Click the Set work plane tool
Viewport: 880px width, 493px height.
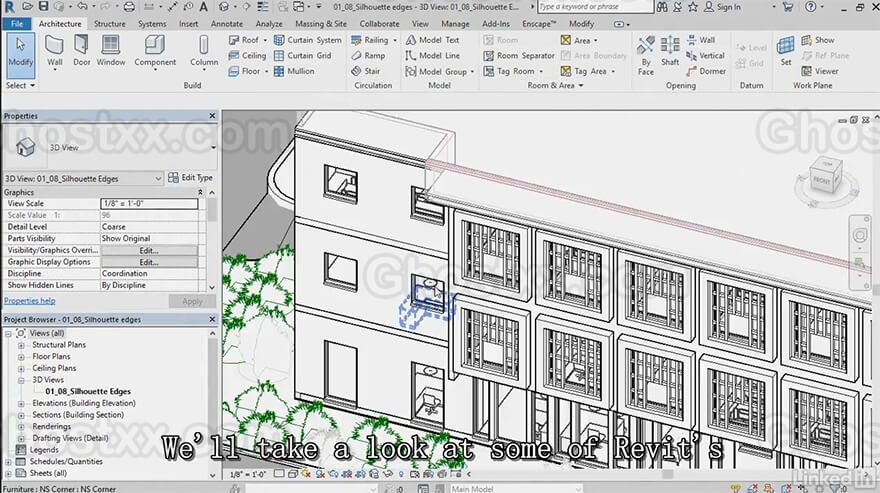coord(786,52)
